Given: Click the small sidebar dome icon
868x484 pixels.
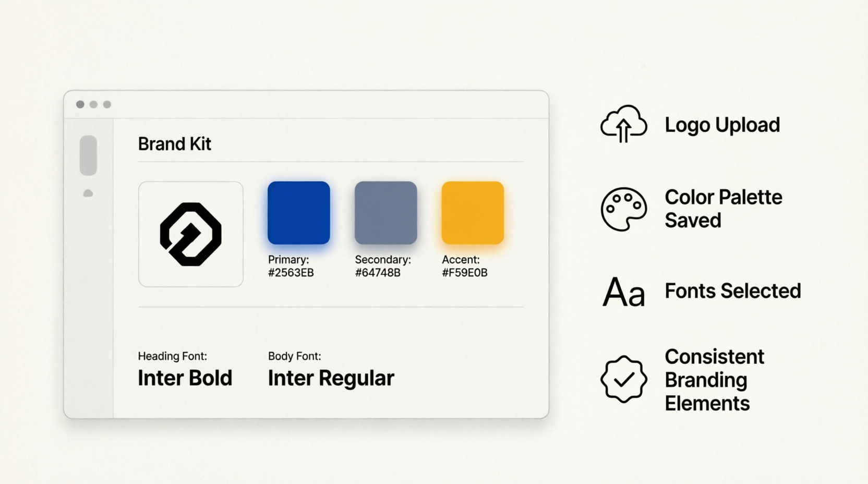Looking at the screenshot, I should point(88,193).
